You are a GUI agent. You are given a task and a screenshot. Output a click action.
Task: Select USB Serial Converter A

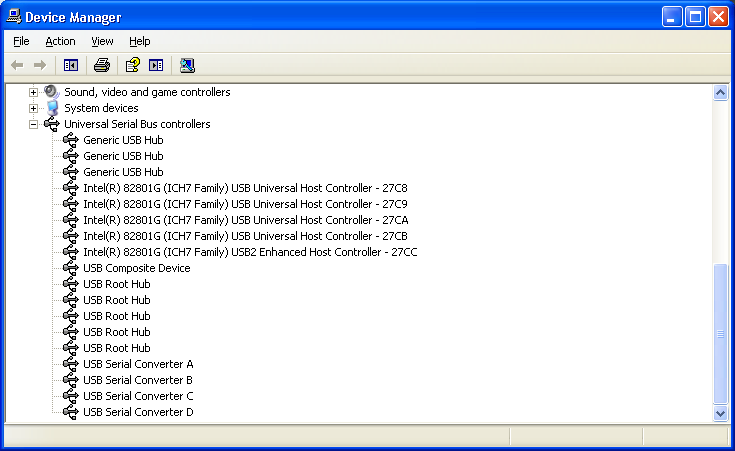[x=138, y=364]
